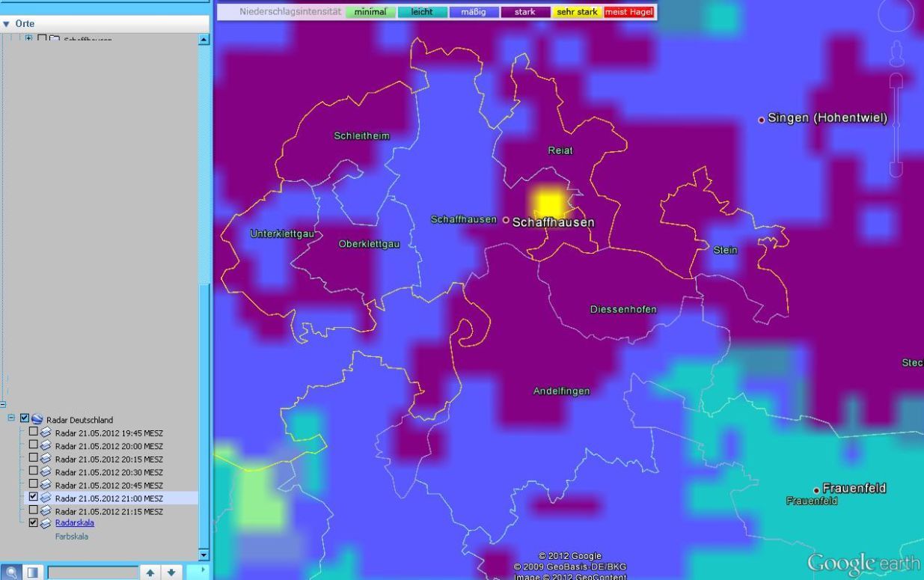Collapse the Orte panel triangle
This screenshot has width=924, height=580.
7,24
